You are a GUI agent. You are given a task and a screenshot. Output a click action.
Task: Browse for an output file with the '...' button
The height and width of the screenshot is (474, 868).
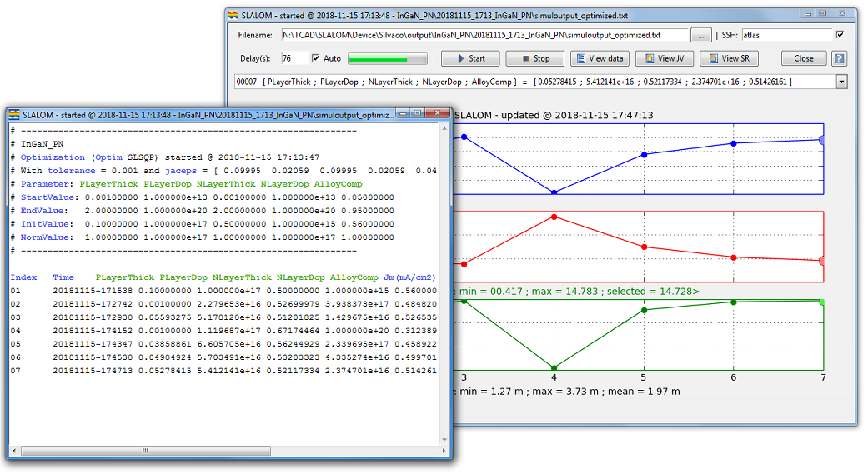click(701, 35)
